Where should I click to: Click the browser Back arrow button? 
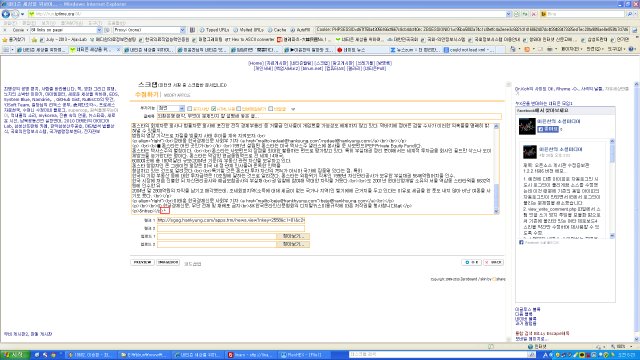click(5, 14)
